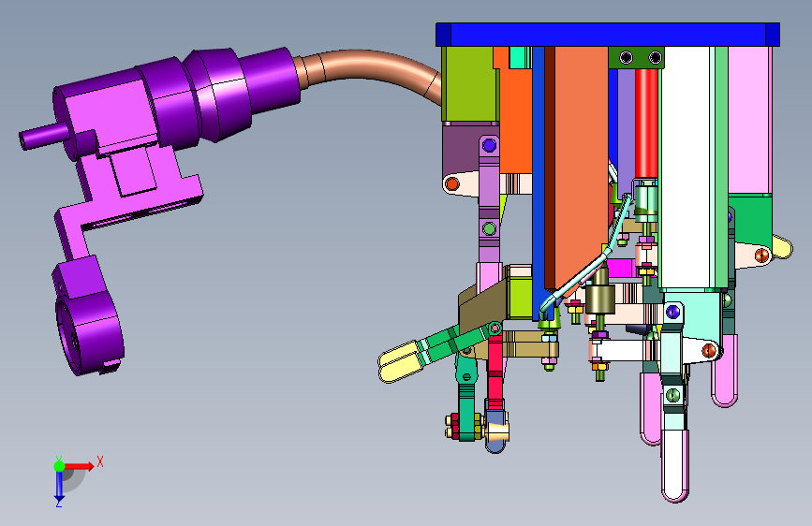The image size is (812, 526).
Task: Select the mauve purple block under the olive block
Action: click(466, 150)
